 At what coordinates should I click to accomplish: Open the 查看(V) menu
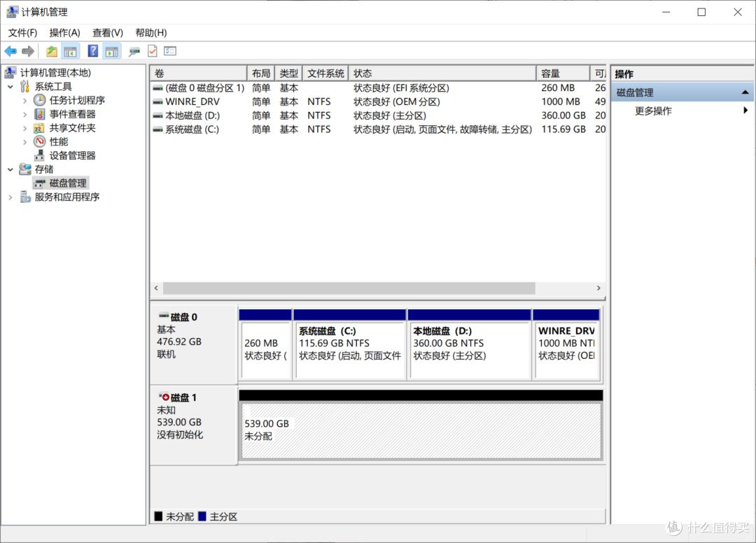tap(108, 33)
